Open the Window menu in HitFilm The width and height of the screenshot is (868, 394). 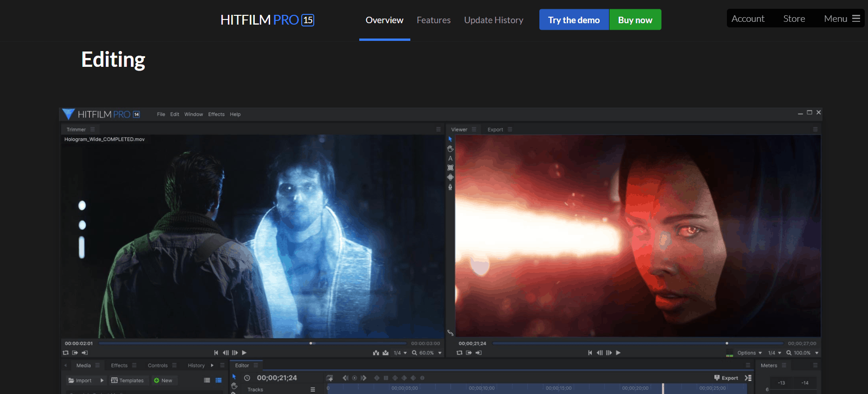tap(194, 114)
